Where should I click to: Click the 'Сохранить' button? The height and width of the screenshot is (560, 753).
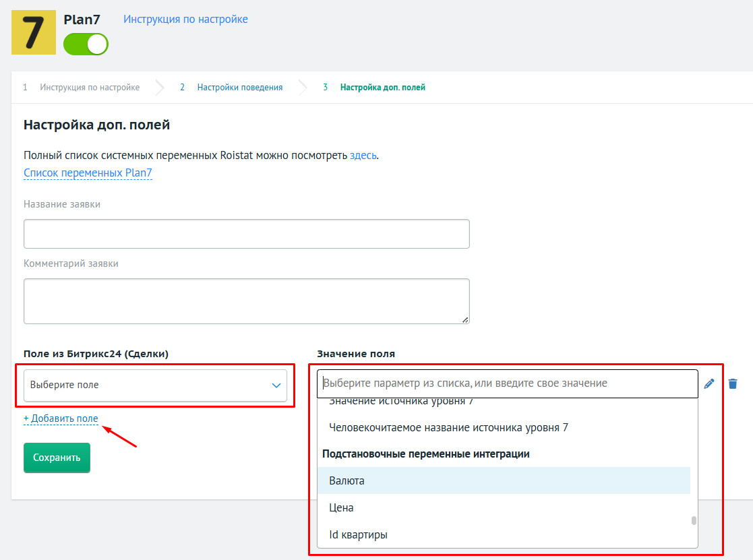pyautogui.click(x=57, y=458)
